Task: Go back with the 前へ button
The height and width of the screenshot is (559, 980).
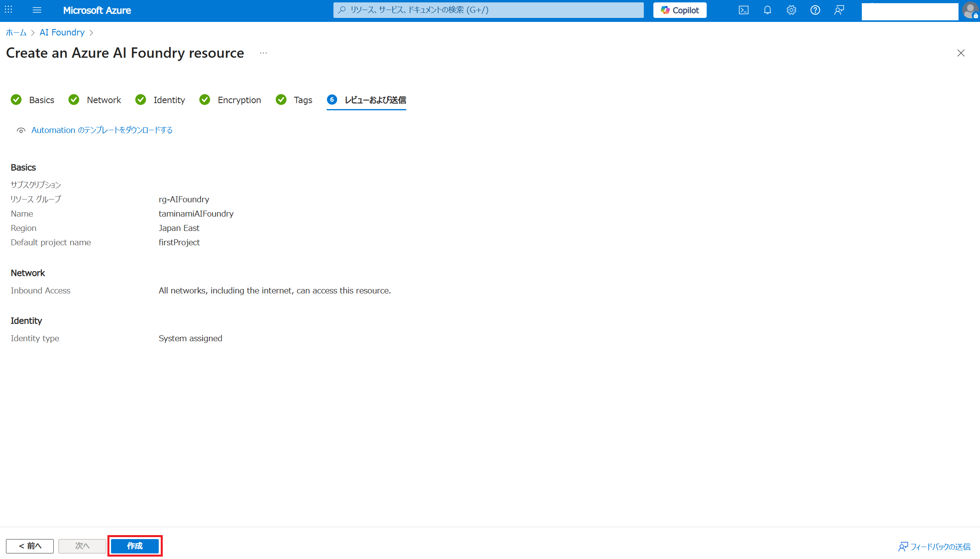Action: [x=30, y=546]
